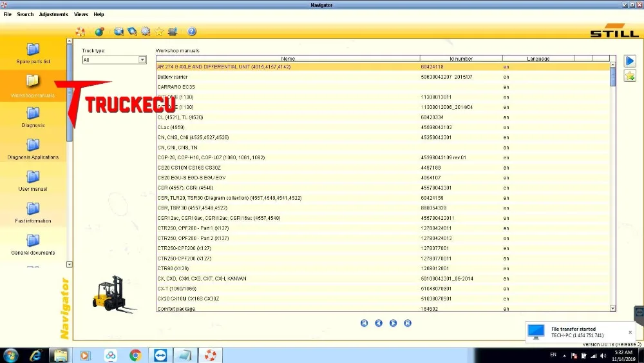644x363 pixels.
Task: Select CSR, TLR20, TSR30 Diagram collection row
Action: (383, 198)
